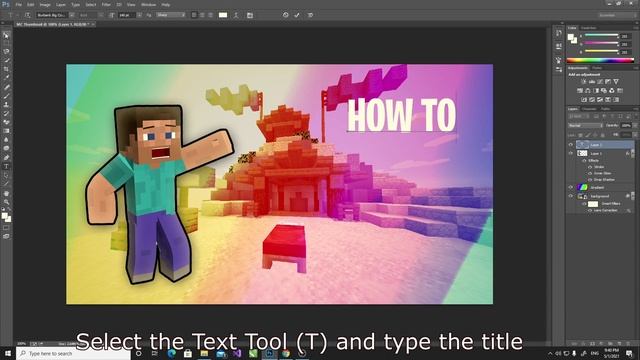640x360 pixels.
Task: Open the Normal blend mode dropdown
Action: (x=585, y=126)
